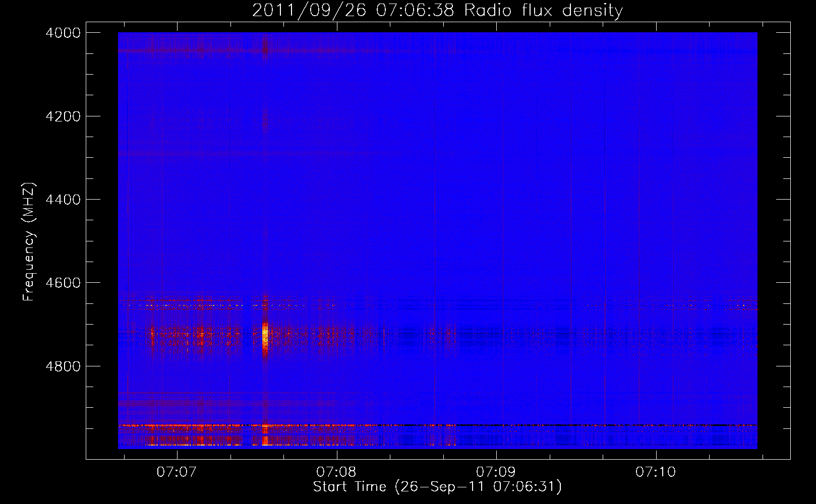Click the 4000 frequency tick label
Screen dimensions: 816x504
(63, 33)
